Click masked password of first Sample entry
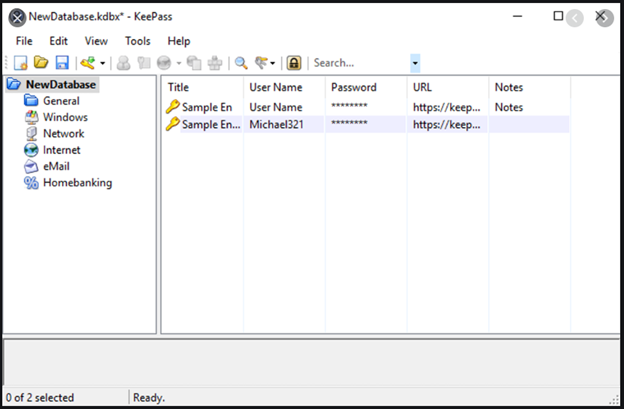The image size is (624, 409). click(349, 106)
